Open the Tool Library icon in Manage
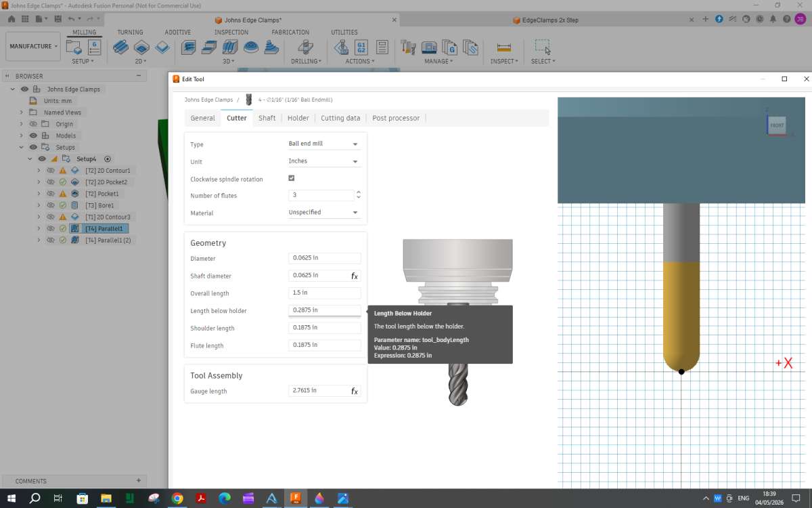The width and height of the screenshot is (812, 508). point(408,47)
